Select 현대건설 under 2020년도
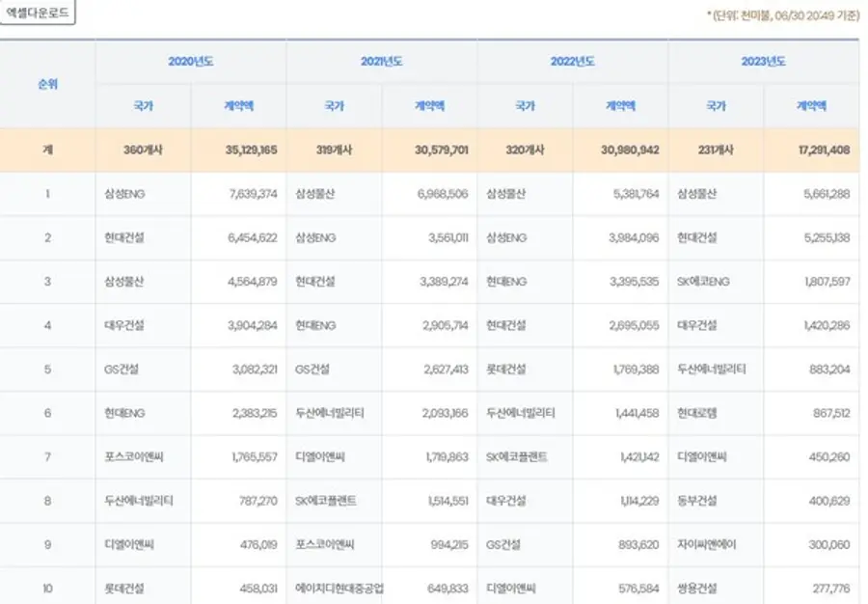Viewport: 868px width, 604px height. (126, 237)
